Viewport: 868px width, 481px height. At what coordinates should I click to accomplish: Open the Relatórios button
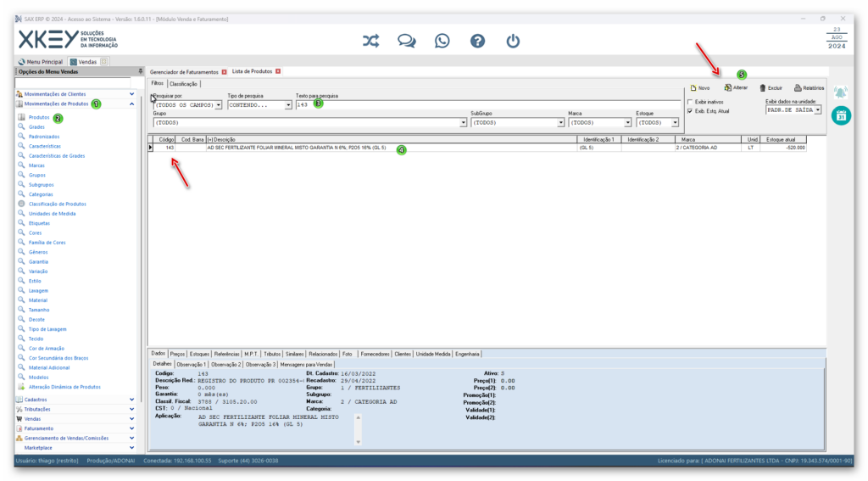click(x=809, y=88)
